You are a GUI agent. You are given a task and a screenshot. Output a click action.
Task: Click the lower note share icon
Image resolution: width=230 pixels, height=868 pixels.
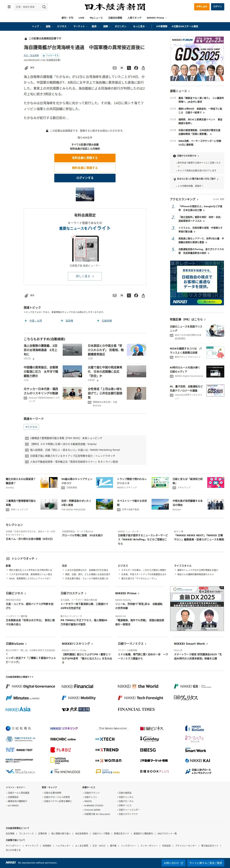[122, 295]
